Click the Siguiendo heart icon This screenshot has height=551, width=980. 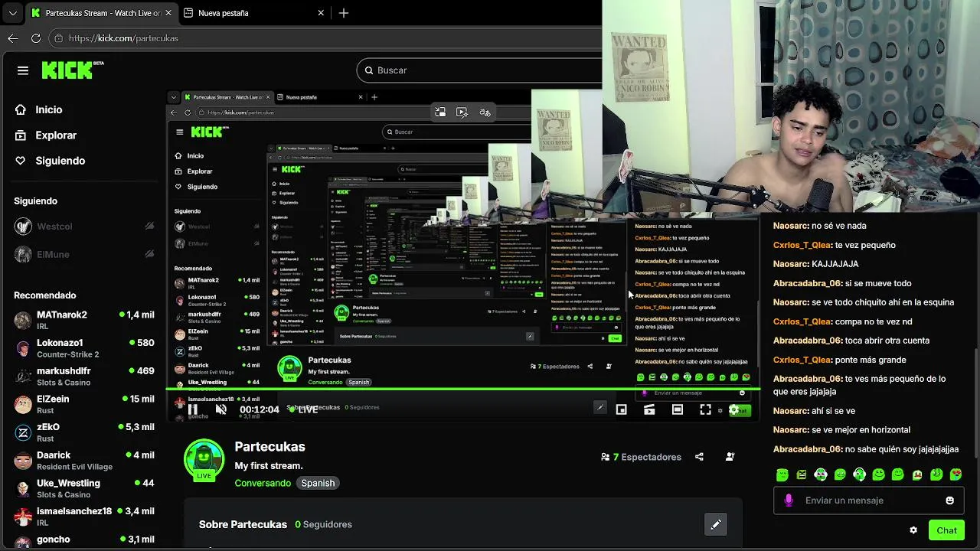point(21,161)
